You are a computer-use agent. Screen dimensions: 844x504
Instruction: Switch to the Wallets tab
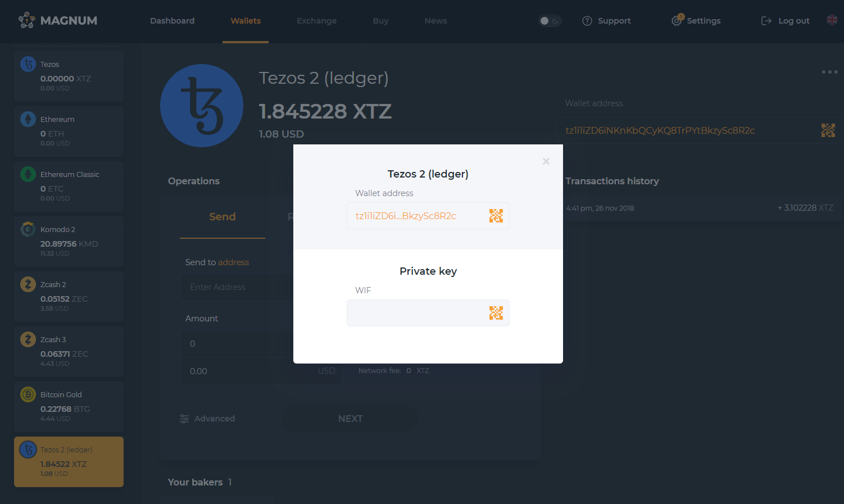coord(246,21)
